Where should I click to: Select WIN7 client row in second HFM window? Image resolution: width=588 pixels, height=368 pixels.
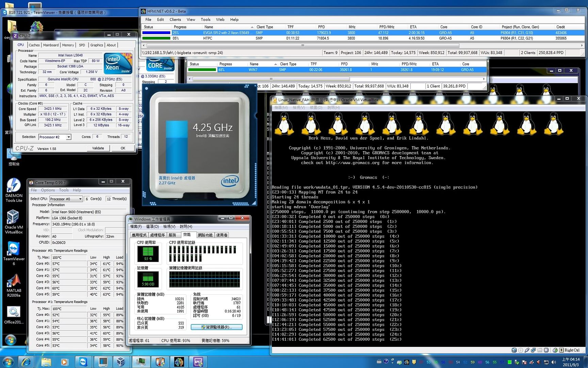pos(337,70)
